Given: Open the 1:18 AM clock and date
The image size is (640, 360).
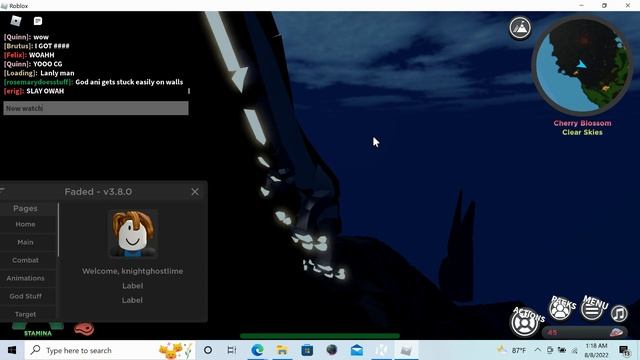Looking at the screenshot, I should pos(596,350).
